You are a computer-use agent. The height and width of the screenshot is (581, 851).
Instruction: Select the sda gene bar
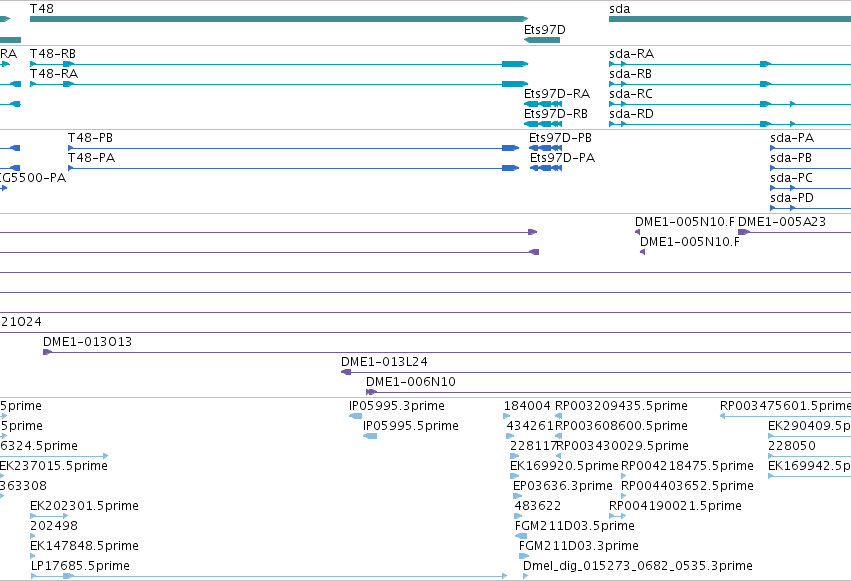coord(730,19)
